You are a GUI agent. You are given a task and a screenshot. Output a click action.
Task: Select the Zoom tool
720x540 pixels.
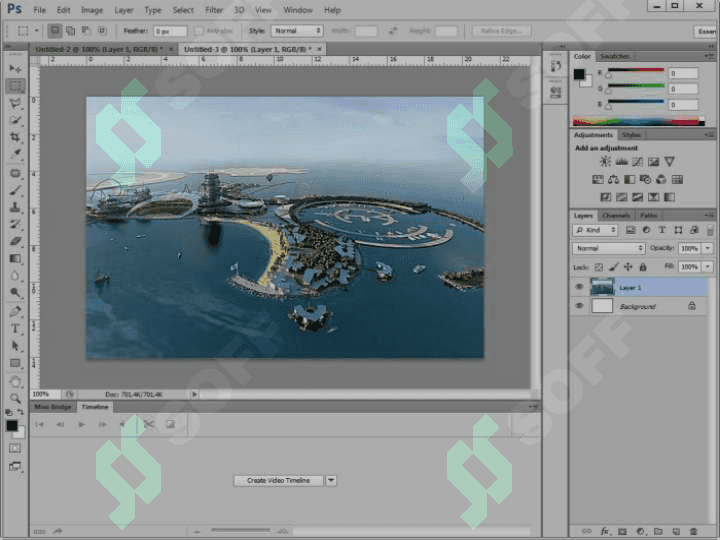tap(15, 398)
